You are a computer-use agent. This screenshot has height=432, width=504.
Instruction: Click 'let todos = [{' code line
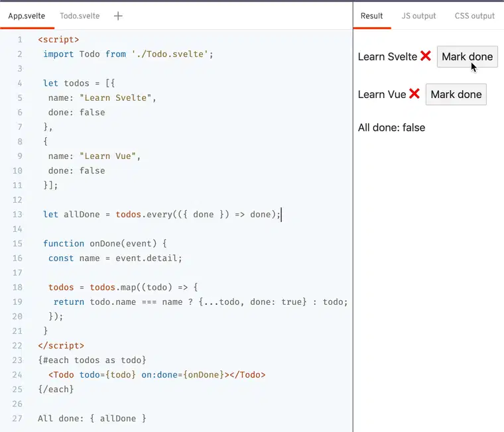(x=79, y=83)
